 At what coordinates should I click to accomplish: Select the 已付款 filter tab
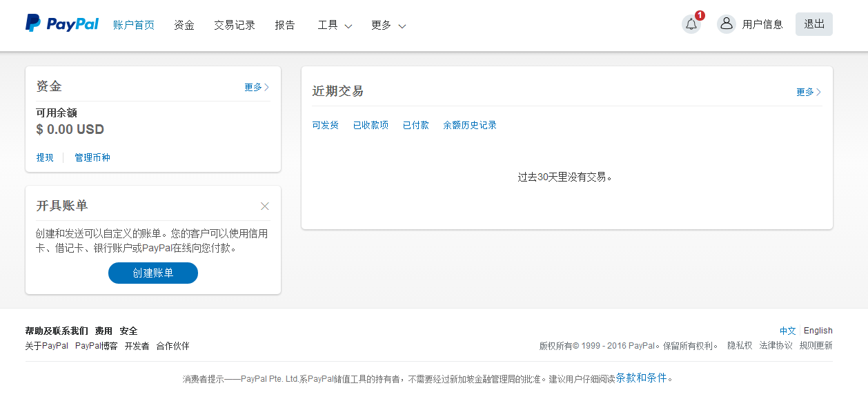tap(416, 125)
